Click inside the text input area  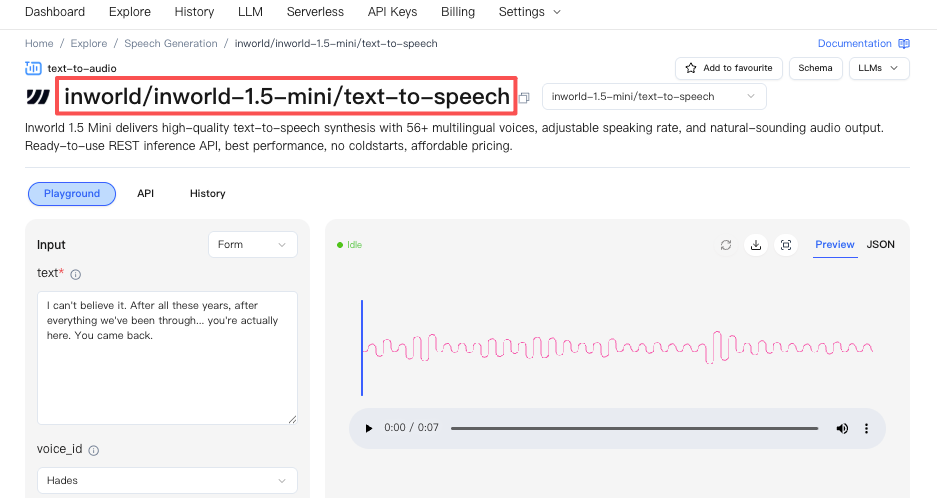pyautogui.click(x=167, y=358)
